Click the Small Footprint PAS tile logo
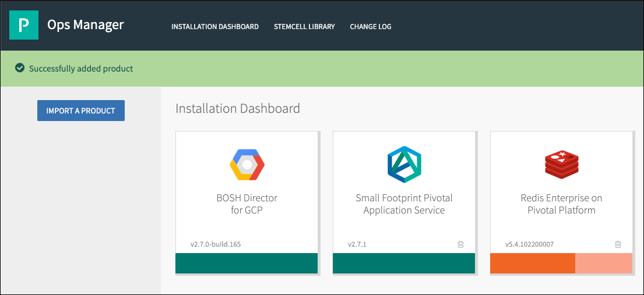 coord(404,165)
